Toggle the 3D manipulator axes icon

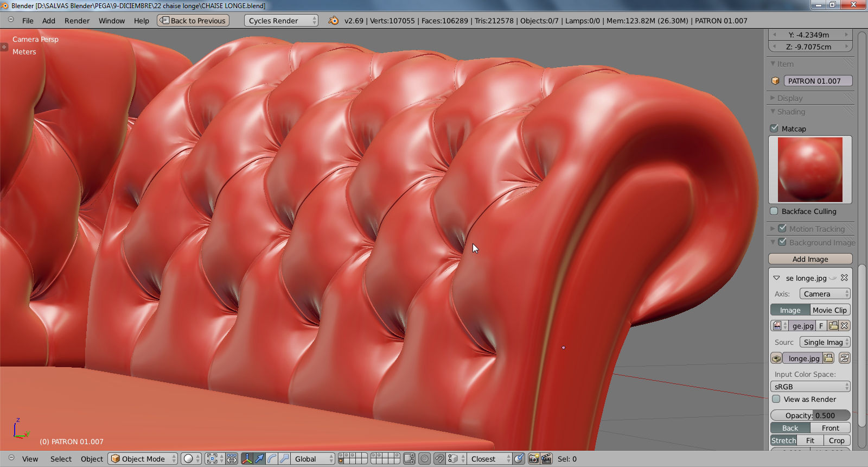tap(247, 459)
